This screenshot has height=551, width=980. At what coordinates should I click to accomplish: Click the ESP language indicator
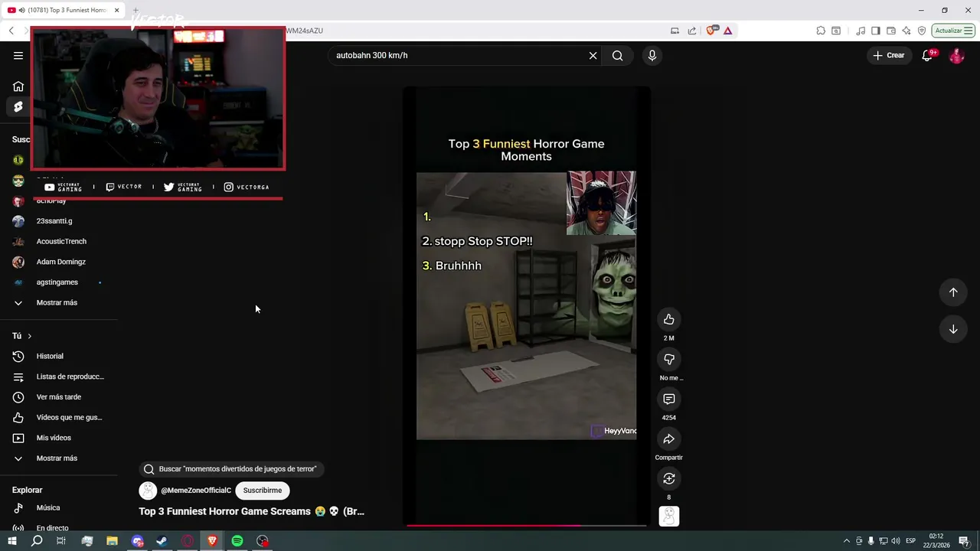click(910, 541)
